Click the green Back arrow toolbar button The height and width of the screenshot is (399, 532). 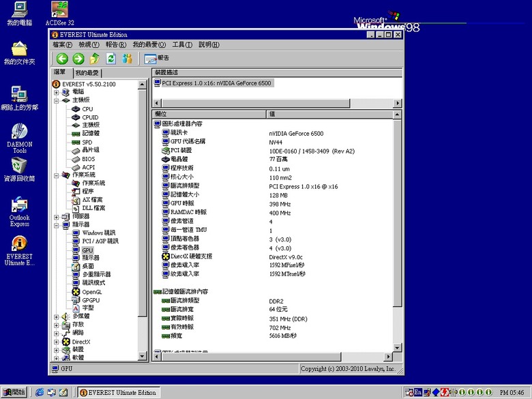click(x=62, y=59)
